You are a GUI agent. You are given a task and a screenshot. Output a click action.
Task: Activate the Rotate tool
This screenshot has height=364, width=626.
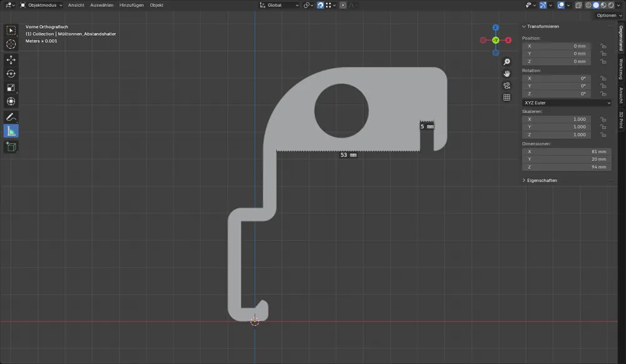[x=11, y=74]
